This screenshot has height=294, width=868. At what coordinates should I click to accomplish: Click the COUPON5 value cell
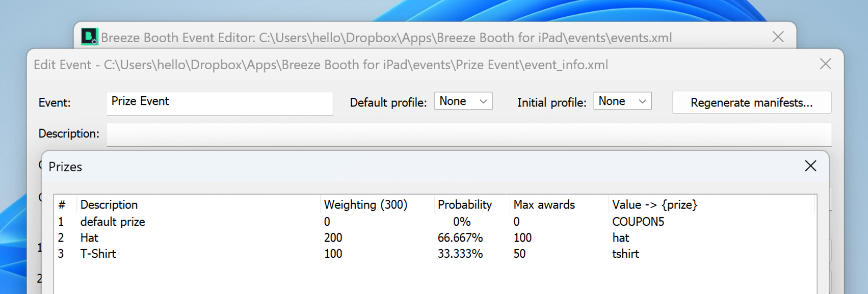point(637,222)
